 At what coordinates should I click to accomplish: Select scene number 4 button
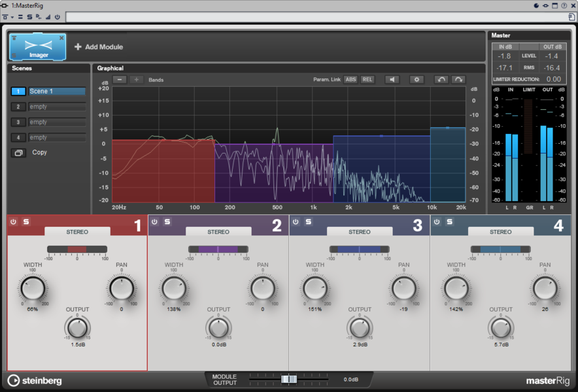coord(18,138)
